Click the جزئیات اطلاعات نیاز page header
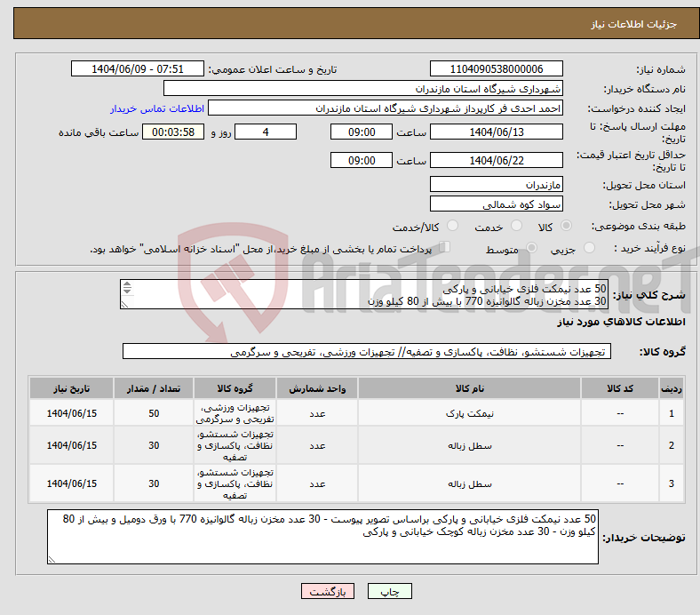The image size is (700, 615). (x=633, y=24)
